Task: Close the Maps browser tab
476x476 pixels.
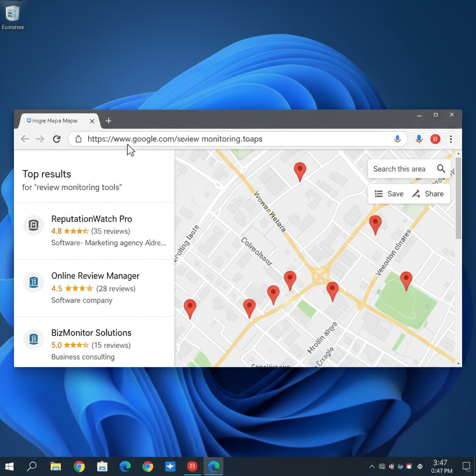Action: [93, 121]
